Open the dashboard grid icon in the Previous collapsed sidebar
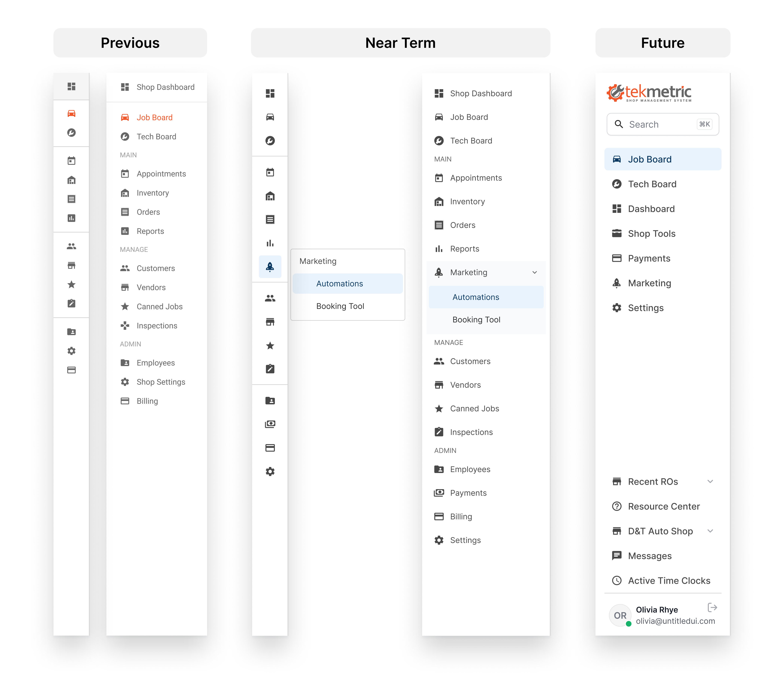The image size is (784, 678). coord(71,86)
